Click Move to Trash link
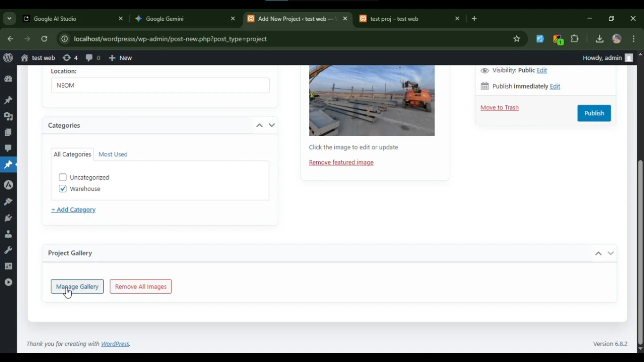The width and height of the screenshot is (644, 362). coord(499,107)
